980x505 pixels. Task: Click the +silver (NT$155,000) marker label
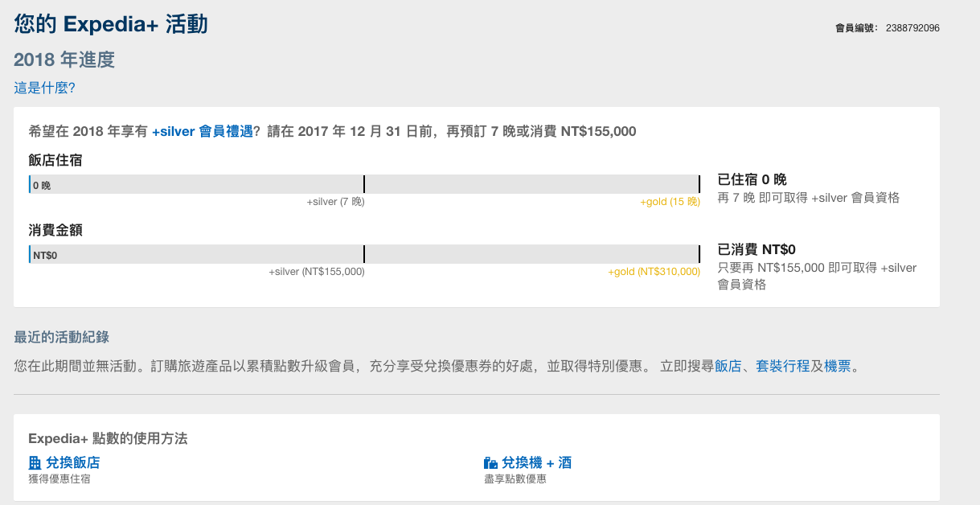317,272
